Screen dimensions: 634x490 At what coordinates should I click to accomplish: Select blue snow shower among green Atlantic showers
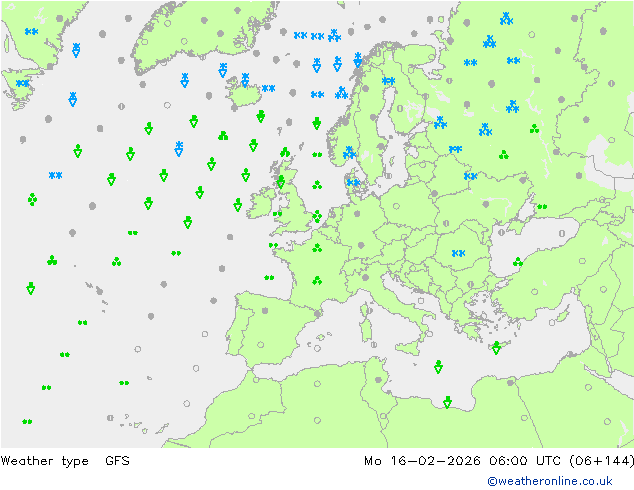click(179, 148)
